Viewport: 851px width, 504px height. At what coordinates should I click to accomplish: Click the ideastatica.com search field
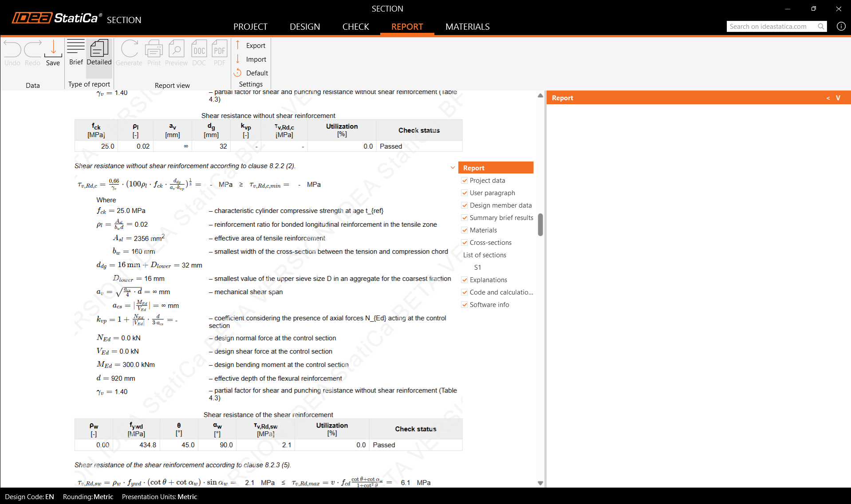[x=771, y=27]
